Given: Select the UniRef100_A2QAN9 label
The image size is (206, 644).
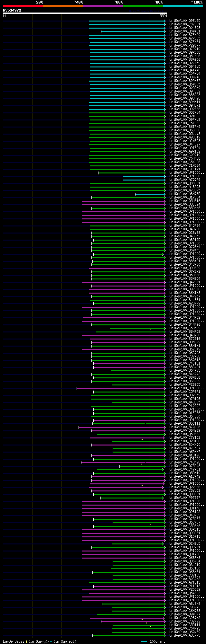Looking at the screenshot, I should click(x=185, y=303).
